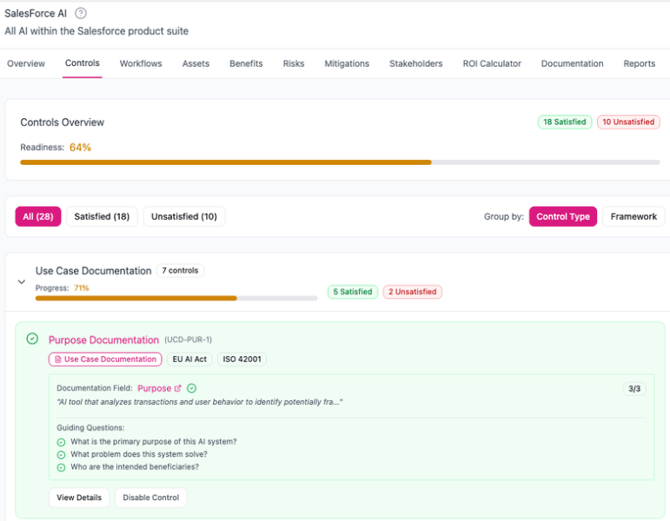Click the Use Case Documentation tag
The height and width of the screenshot is (521, 670).
click(x=105, y=359)
